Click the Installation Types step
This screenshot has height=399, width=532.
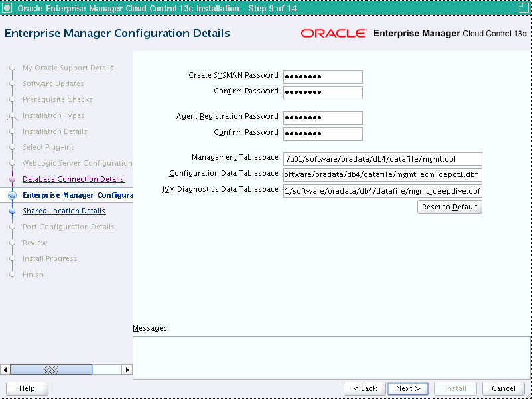pyautogui.click(x=53, y=115)
